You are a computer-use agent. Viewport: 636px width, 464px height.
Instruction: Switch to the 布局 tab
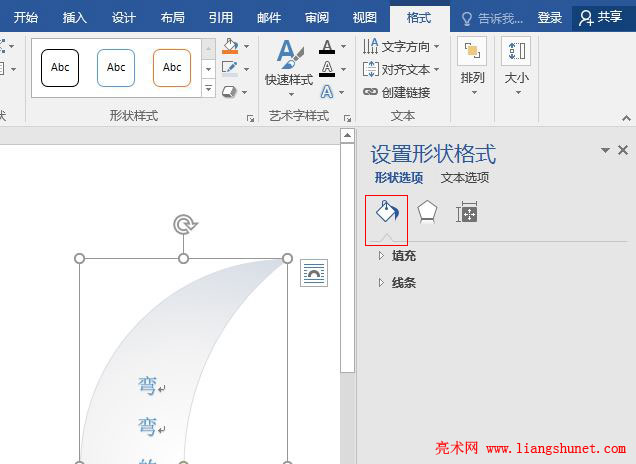click(172, 17)
